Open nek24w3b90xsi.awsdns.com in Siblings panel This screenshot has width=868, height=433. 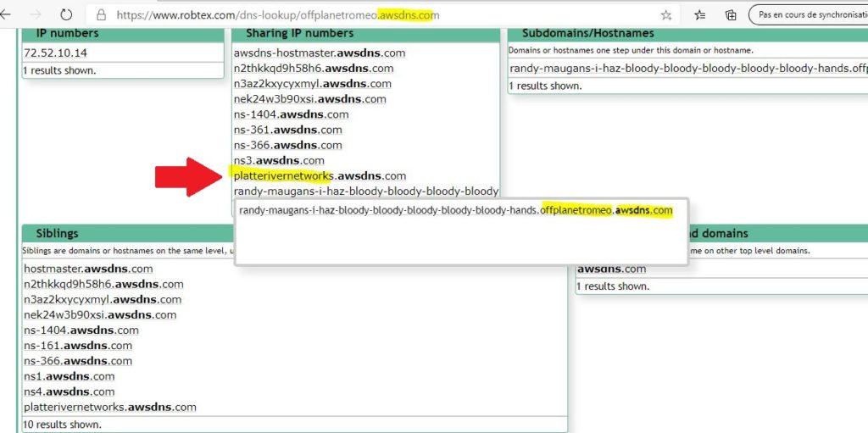pyautogui.click(x=100, y=314)
